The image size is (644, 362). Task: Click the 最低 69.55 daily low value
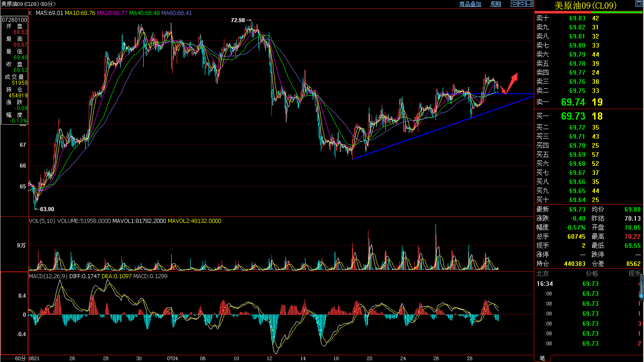pyautogui.click(x=633, y=246)
